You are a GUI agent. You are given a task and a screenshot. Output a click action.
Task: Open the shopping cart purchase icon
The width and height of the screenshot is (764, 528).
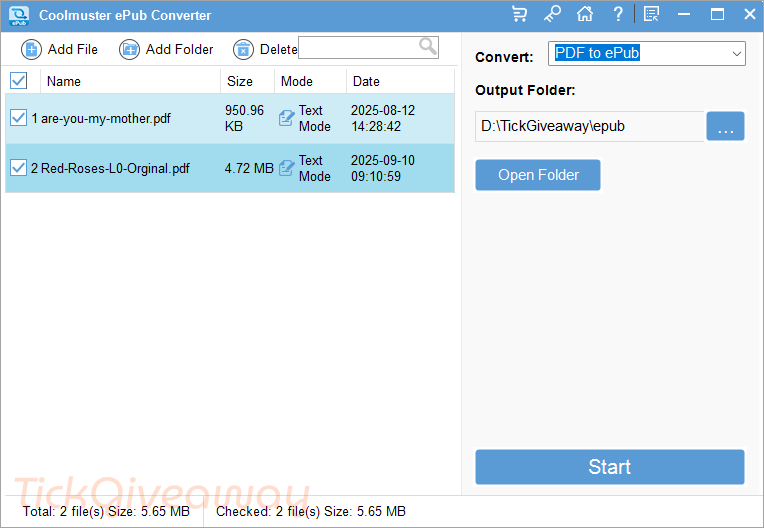tap(519, 14)
